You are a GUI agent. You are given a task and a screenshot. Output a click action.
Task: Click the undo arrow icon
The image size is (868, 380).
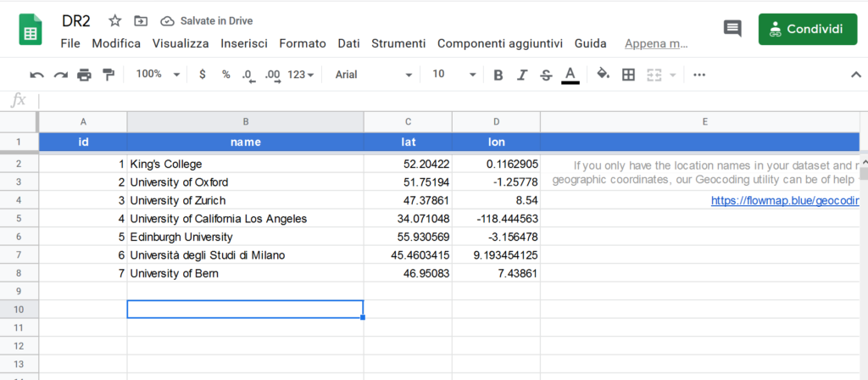coord(36,75)
